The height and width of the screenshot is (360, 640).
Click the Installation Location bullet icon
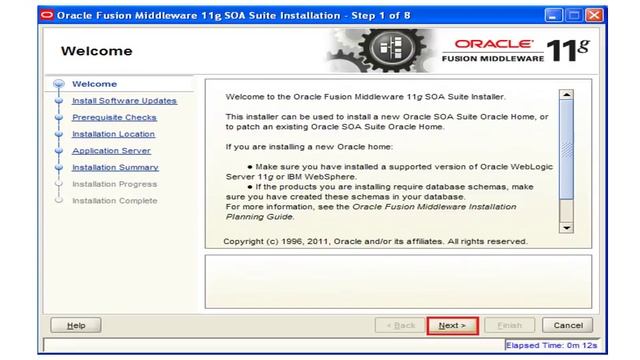tap(59, 134)
